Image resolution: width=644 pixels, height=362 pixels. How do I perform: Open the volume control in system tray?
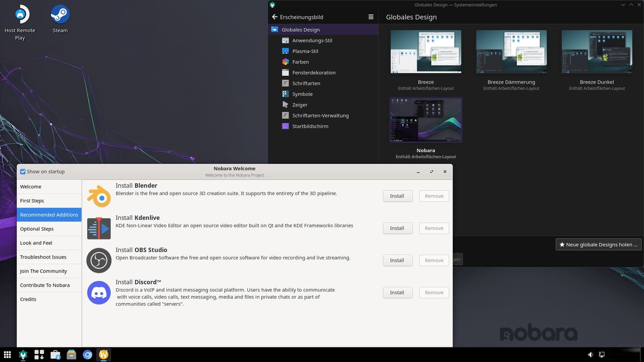tap(590, 355)
